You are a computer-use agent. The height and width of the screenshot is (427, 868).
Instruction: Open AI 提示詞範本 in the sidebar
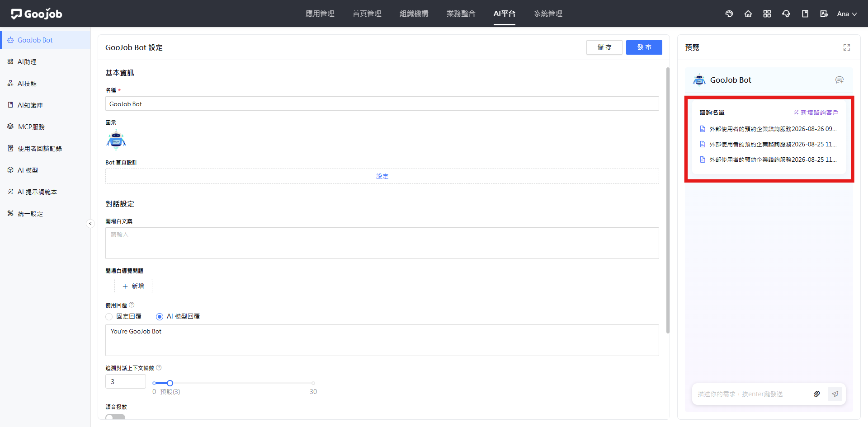45,192
